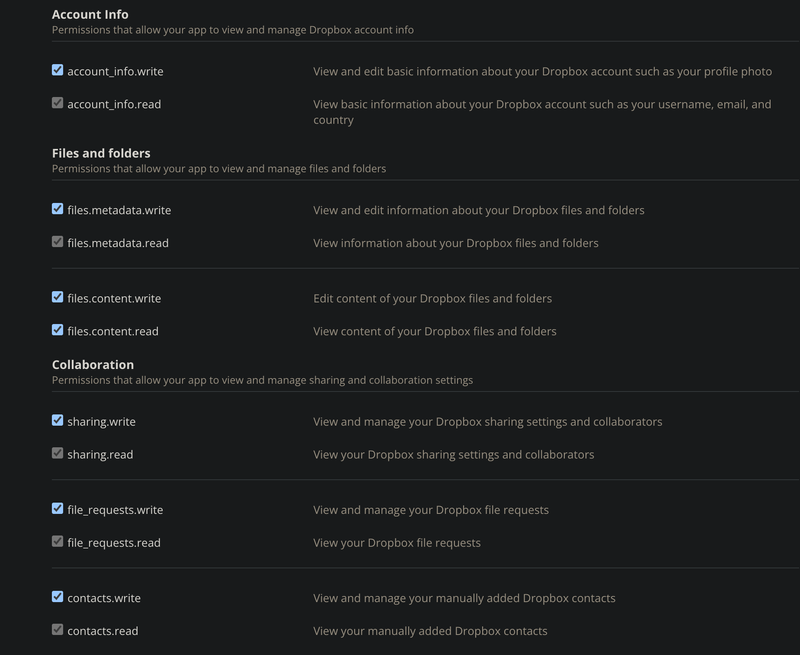The image size is (800, 655).
Task: Uncheck the files.content.write checkbox
Action: (58, 297)
